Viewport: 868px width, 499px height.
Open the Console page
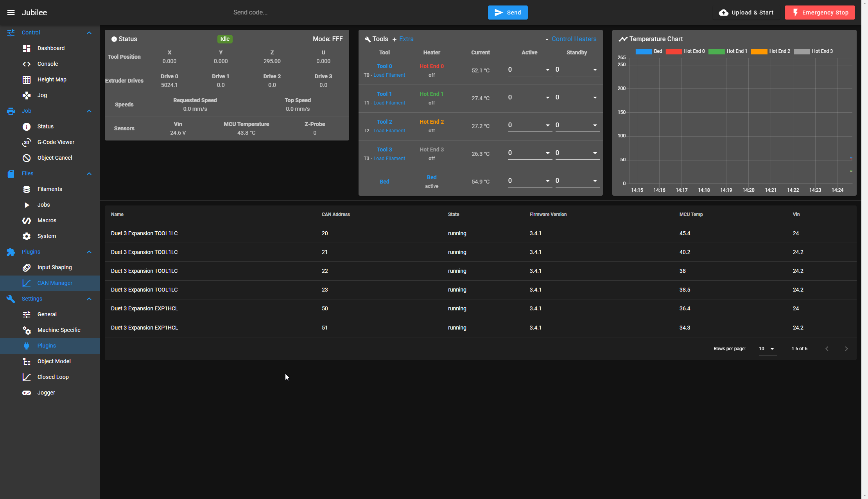[x=48, y=64]
